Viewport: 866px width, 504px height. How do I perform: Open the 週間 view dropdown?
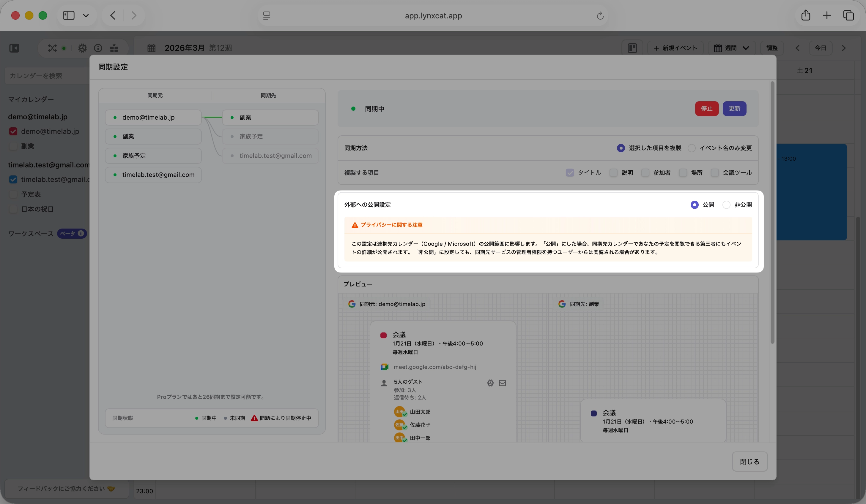point(732,48)
